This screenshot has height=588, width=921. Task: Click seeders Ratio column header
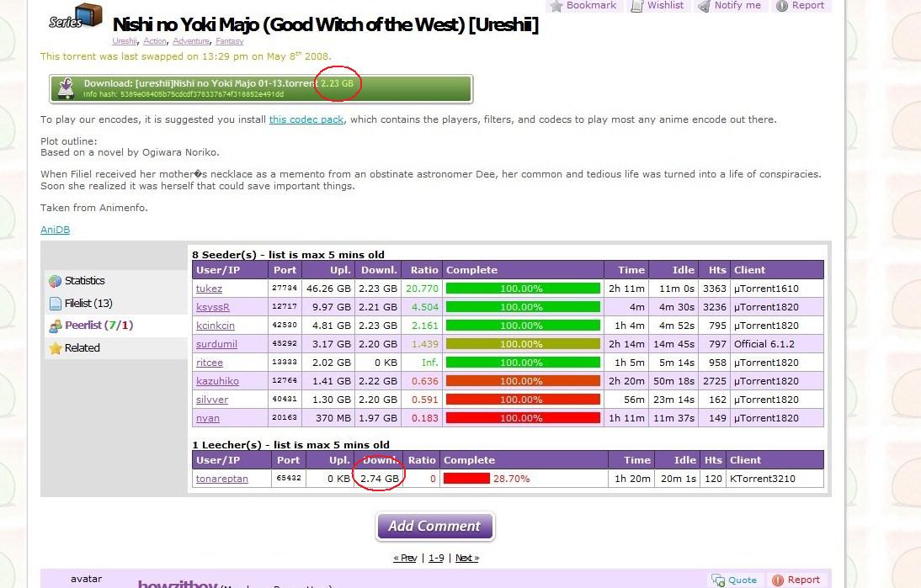click(423, 270)
